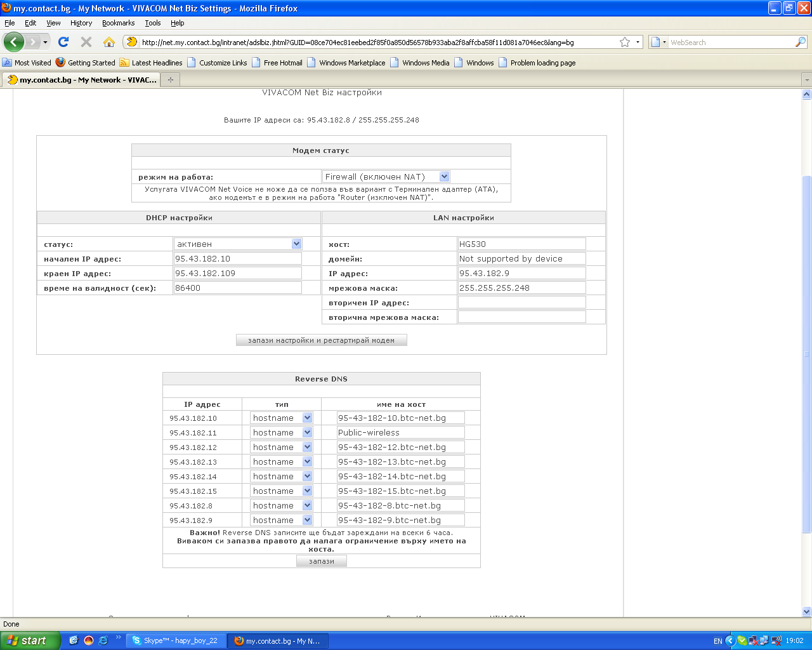Click the URL address bar

[x=378, y=43]
